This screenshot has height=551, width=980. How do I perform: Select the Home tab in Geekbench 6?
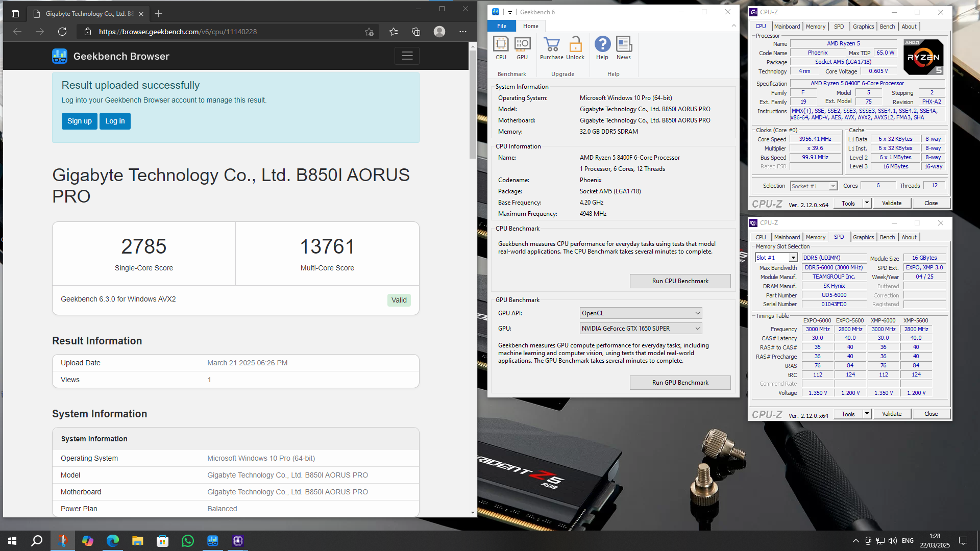point(531,26)
